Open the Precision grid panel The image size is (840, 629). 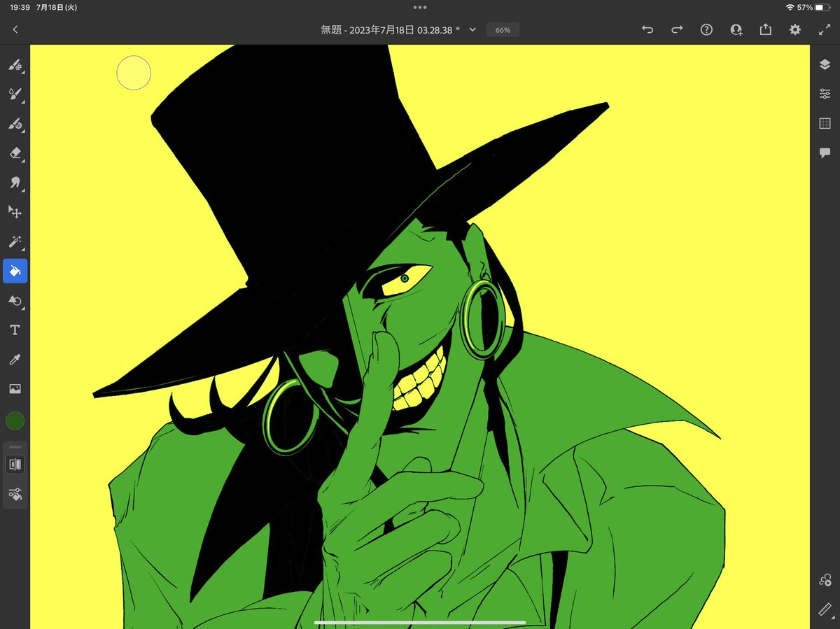[825, 123]
